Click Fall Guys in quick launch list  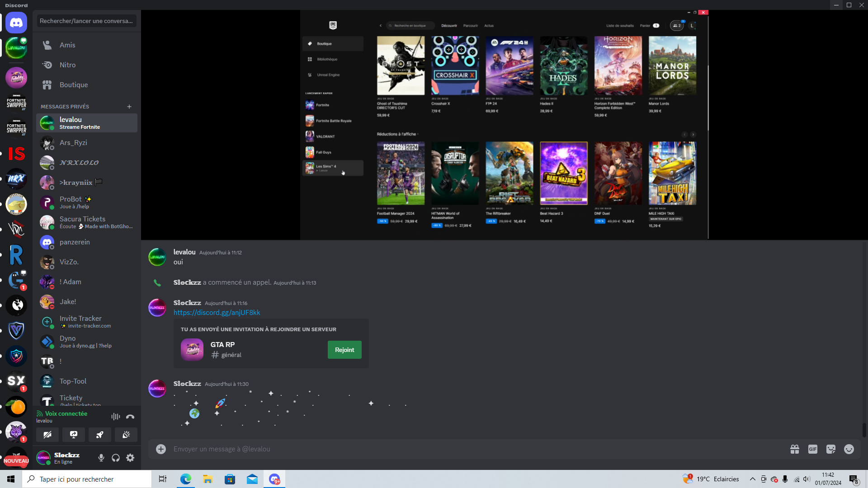[333, 152]
